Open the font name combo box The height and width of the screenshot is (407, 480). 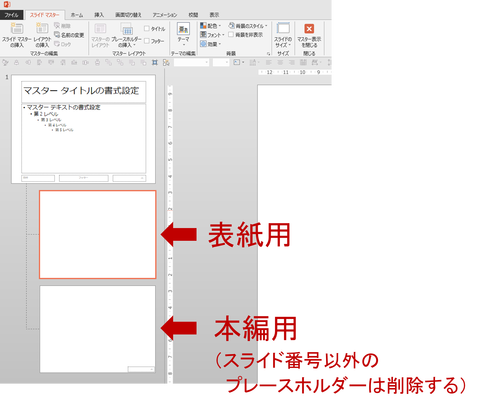[x=191, y=62]
